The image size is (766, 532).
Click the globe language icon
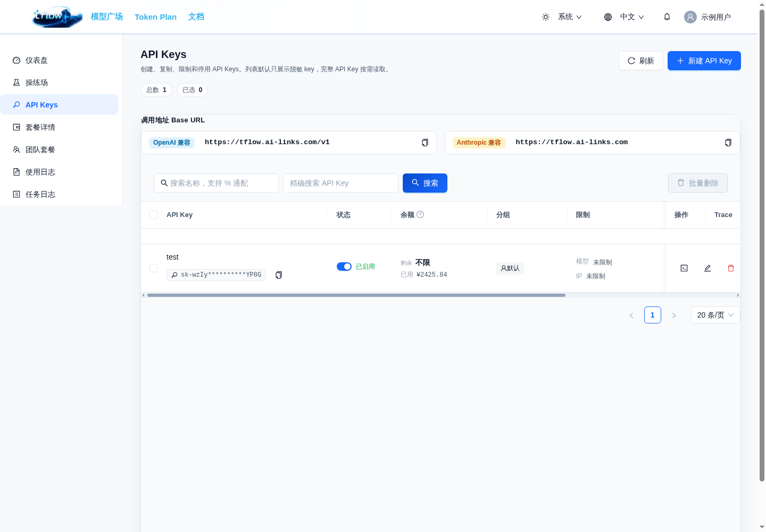(608, 17)
